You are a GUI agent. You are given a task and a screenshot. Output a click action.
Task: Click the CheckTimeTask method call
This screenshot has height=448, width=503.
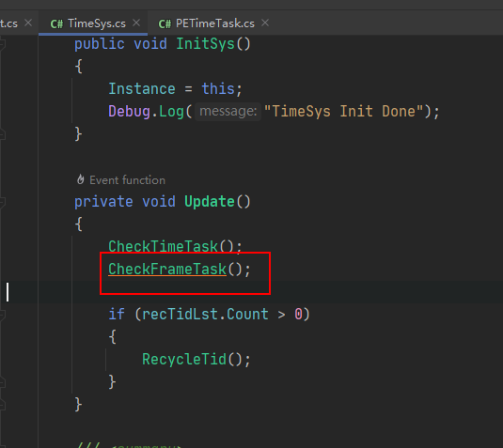(x=164, y=246)
